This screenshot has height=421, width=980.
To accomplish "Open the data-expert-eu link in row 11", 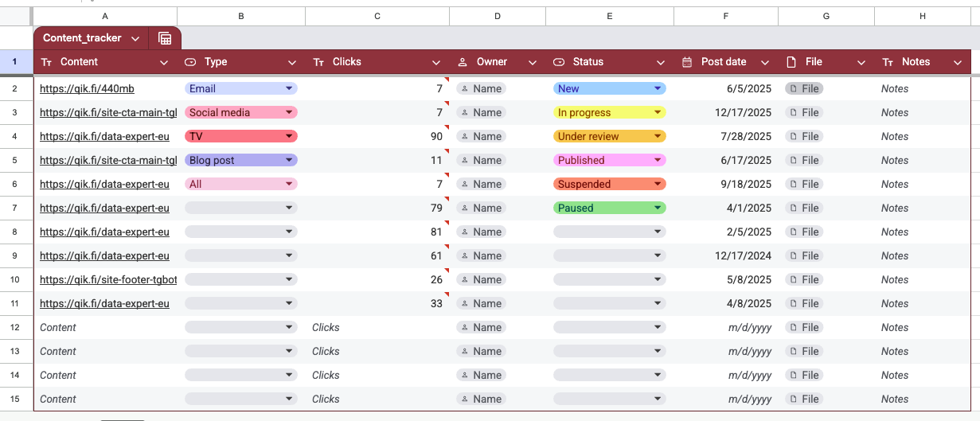I will point(104,304).
